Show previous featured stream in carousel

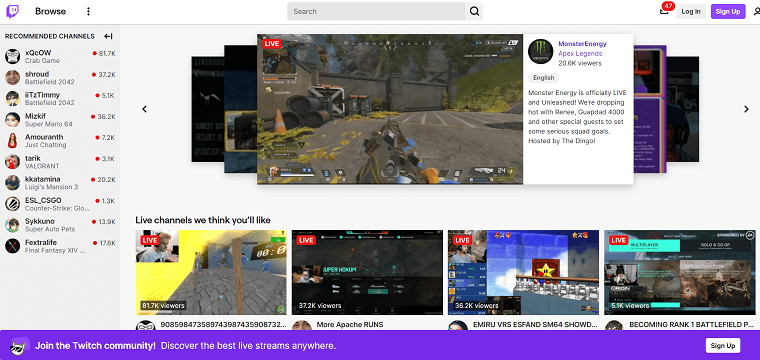pyautogui.click(x=144, y=109)
